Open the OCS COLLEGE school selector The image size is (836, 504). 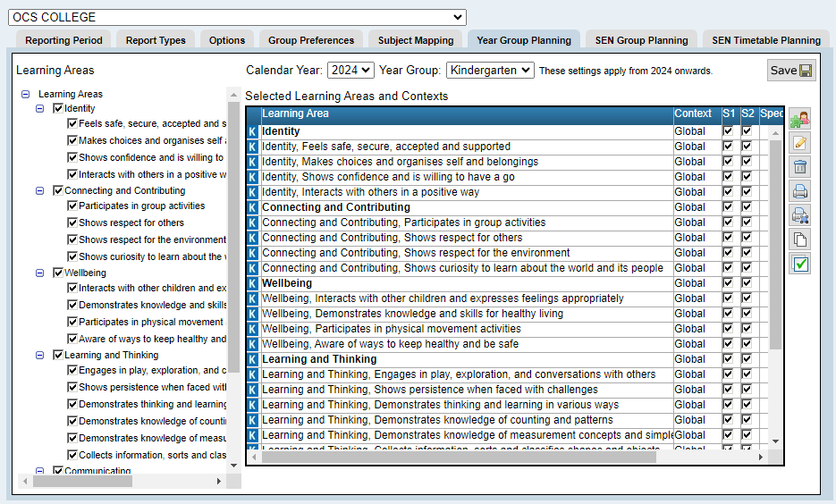tap(237, 17)
